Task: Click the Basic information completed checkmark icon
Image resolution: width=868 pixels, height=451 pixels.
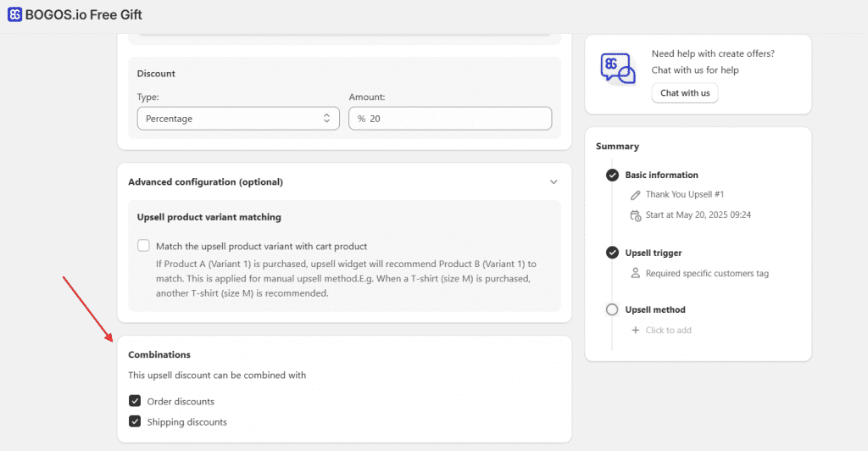Action: 612,175
